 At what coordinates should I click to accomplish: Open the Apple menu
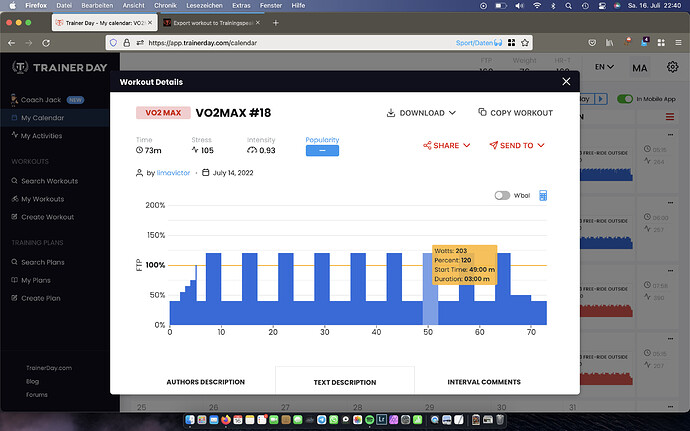(12, 5)
